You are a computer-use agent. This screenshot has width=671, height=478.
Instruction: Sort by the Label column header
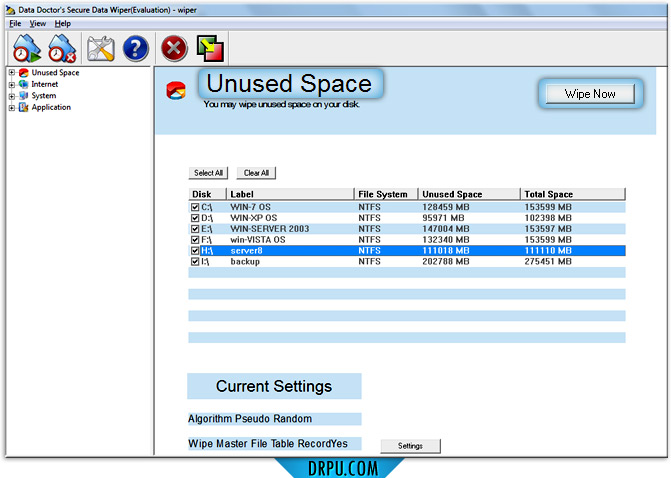(290, 194)
